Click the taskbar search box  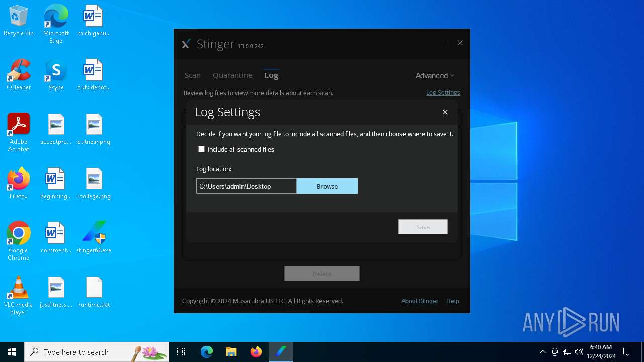(97, 352)
